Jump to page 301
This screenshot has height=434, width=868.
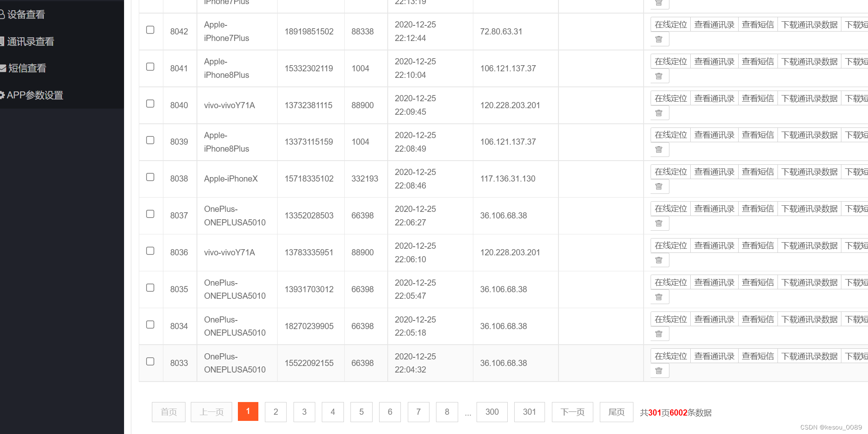[x=529, y=412]
